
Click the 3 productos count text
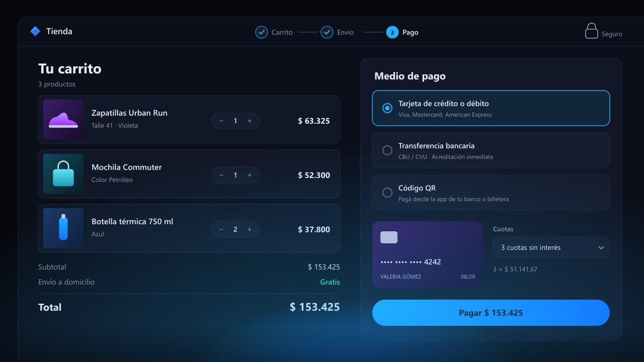click(57, 84)
